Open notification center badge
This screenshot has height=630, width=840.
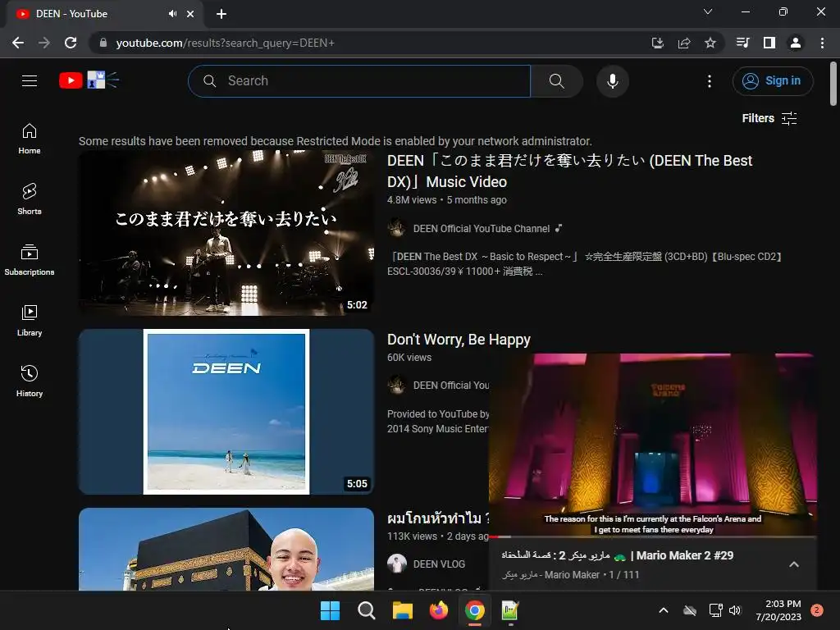tap(817, 609)
